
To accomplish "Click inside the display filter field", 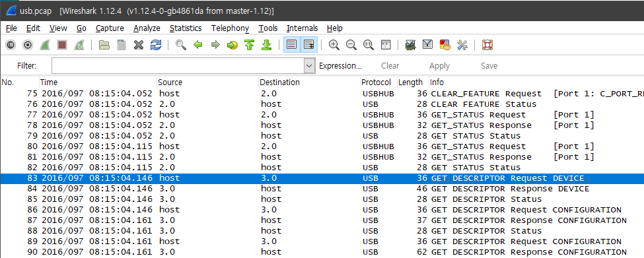I will pos(178,65).
